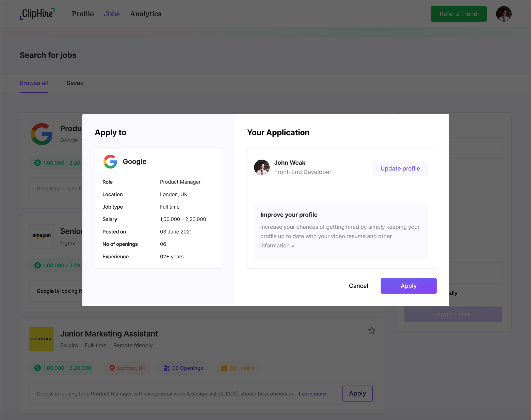Open the user avatar in the header
This screenshot has width=531, height=420.
tap(504, 14)
